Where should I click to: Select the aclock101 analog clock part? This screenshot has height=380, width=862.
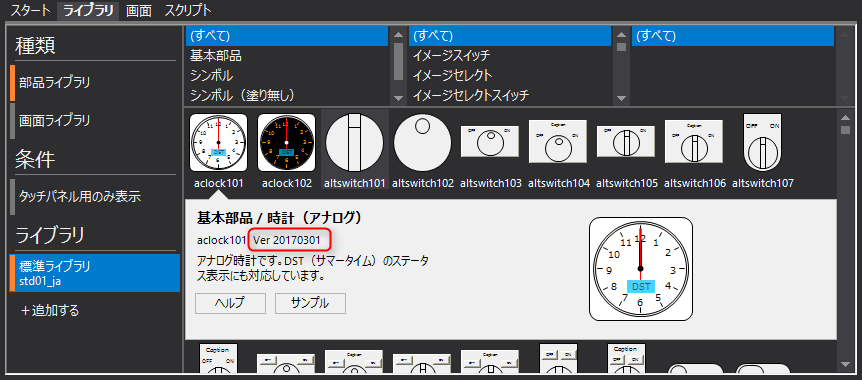pyautogui.click(x=218, y=142)
